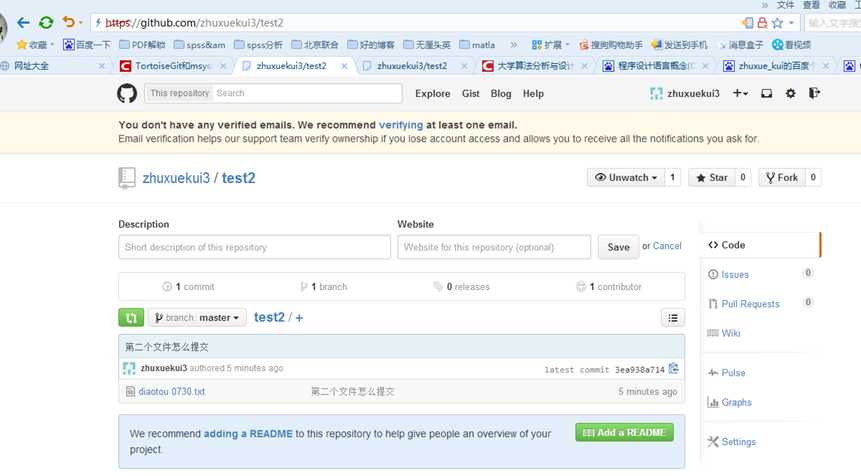Open the verifying email link

[401, 125]
